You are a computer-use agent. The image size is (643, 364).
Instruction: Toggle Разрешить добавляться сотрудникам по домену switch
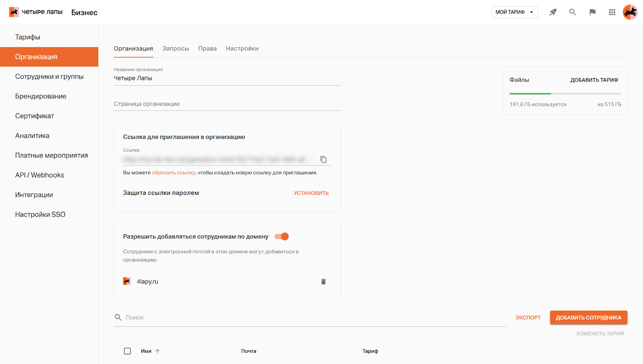(281, 237)
